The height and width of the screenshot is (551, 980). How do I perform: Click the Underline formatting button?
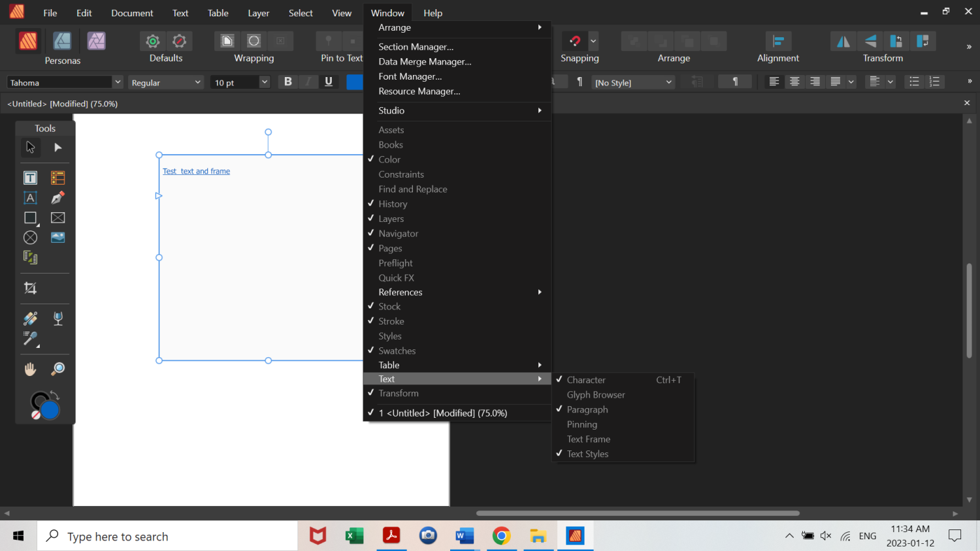[328, 82]
